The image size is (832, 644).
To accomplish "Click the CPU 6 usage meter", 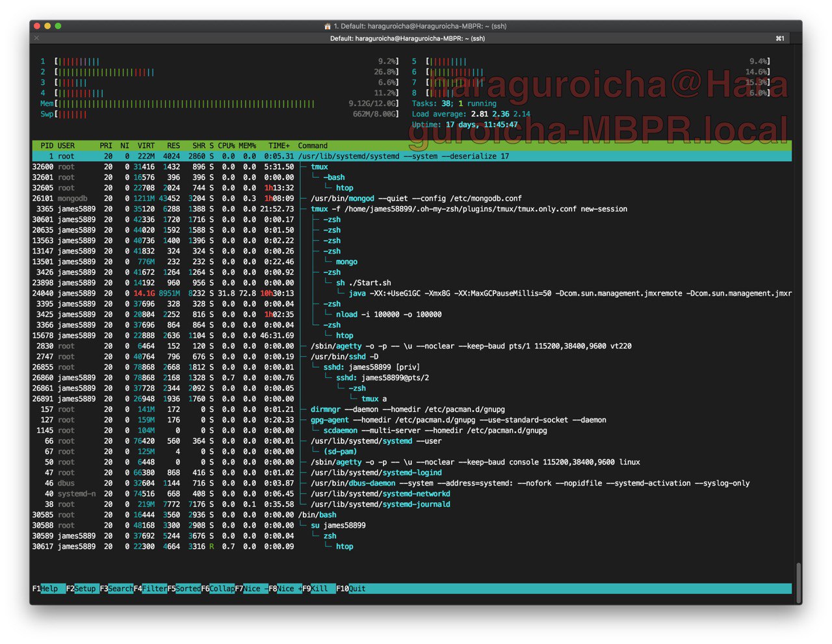I will 591,72.
